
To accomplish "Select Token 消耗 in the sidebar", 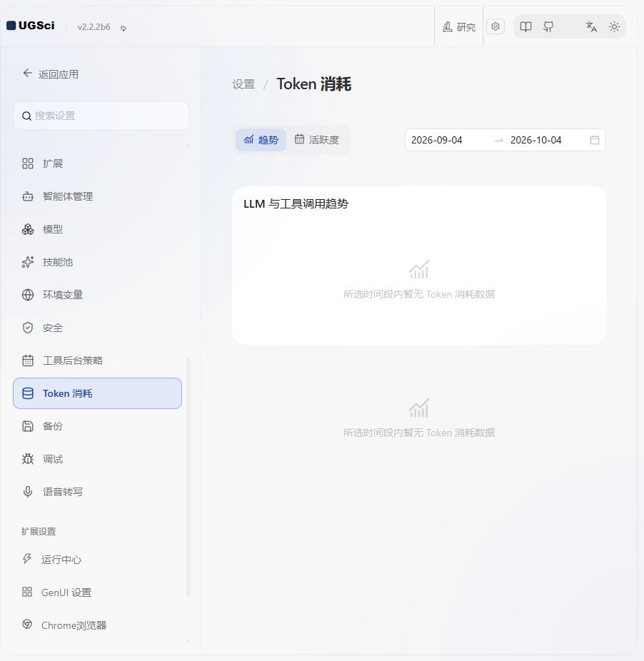I will click(97, 393).
